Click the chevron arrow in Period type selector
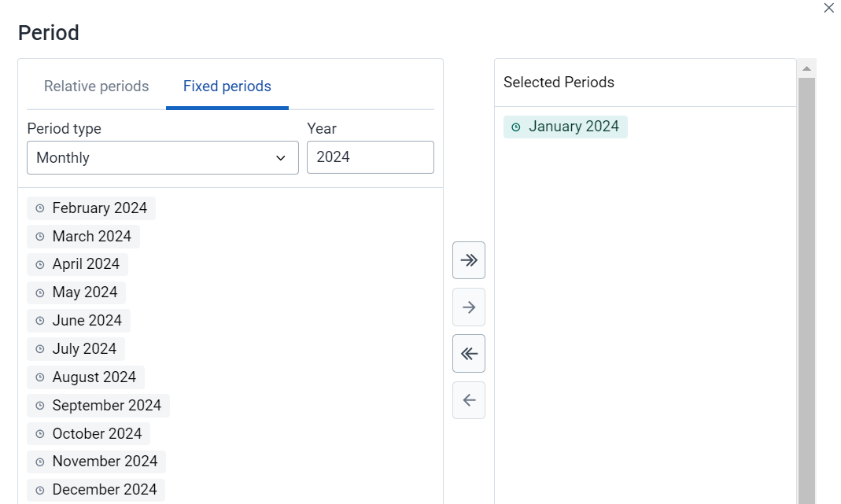The image size is (841, 504). tap(281, 158)
